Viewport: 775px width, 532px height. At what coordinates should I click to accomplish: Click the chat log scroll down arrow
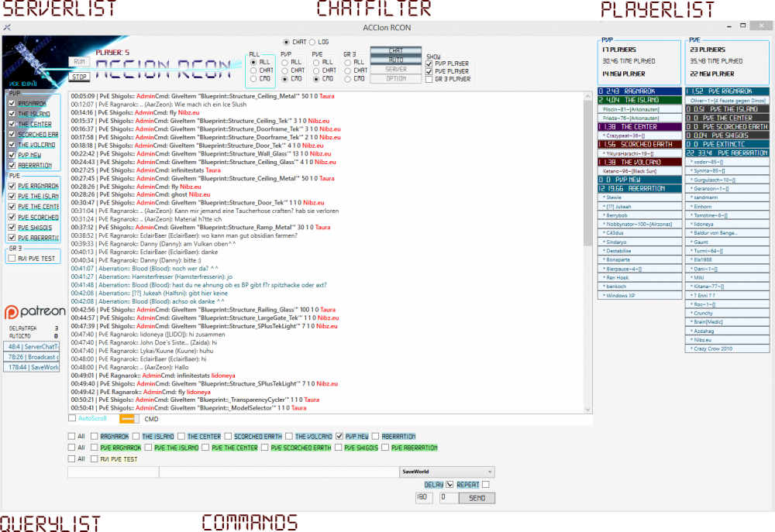click(587, 409)
